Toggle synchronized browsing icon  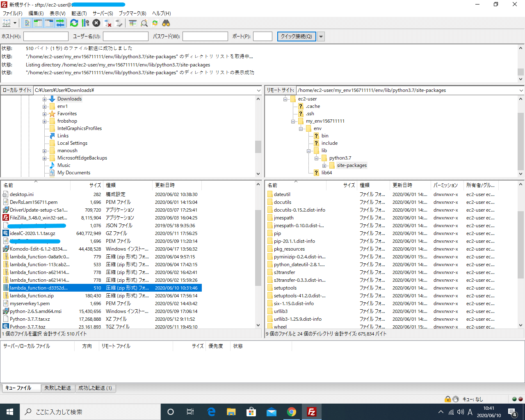coord(155,23)
